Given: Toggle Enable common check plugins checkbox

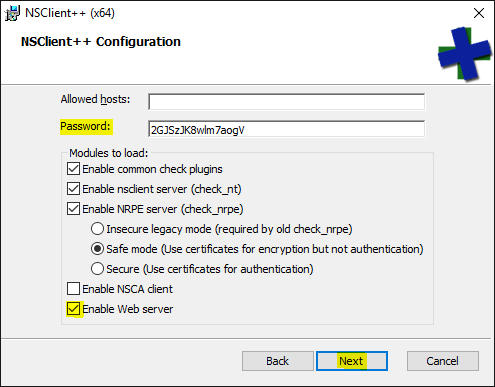Looking at the screenshot, I should point(73,169).
